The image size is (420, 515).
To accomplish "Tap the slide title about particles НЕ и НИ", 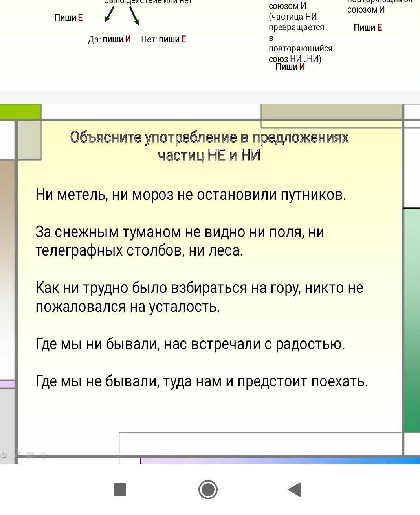I will pyautogui.click(x=209, y=146).
